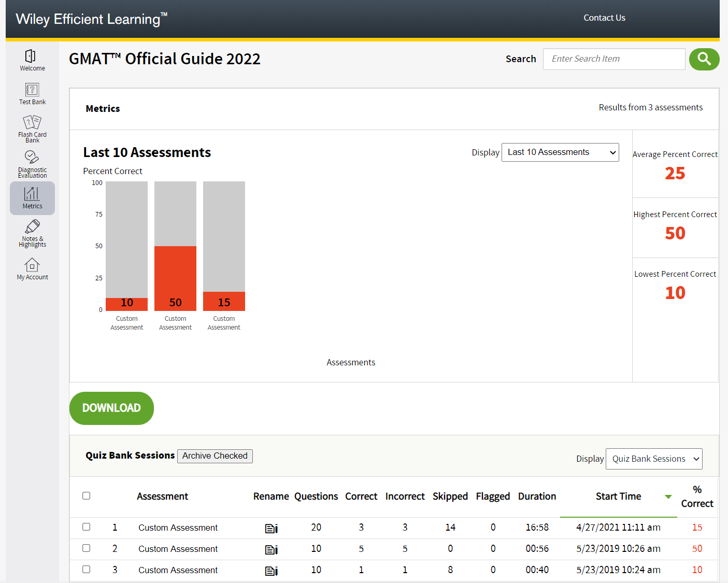
Task: Click the Contact Us link
Action: click(604, 18)
